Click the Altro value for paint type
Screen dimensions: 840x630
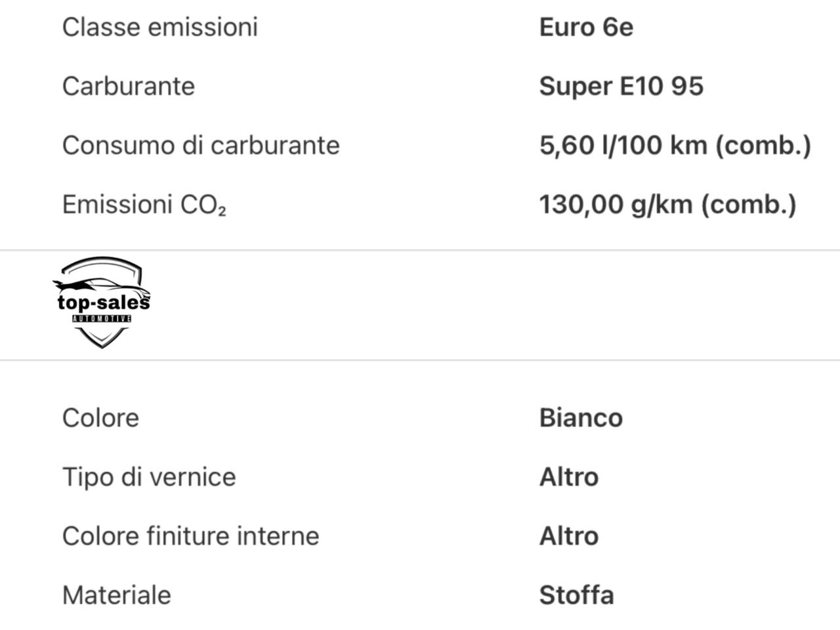(568, 477)
